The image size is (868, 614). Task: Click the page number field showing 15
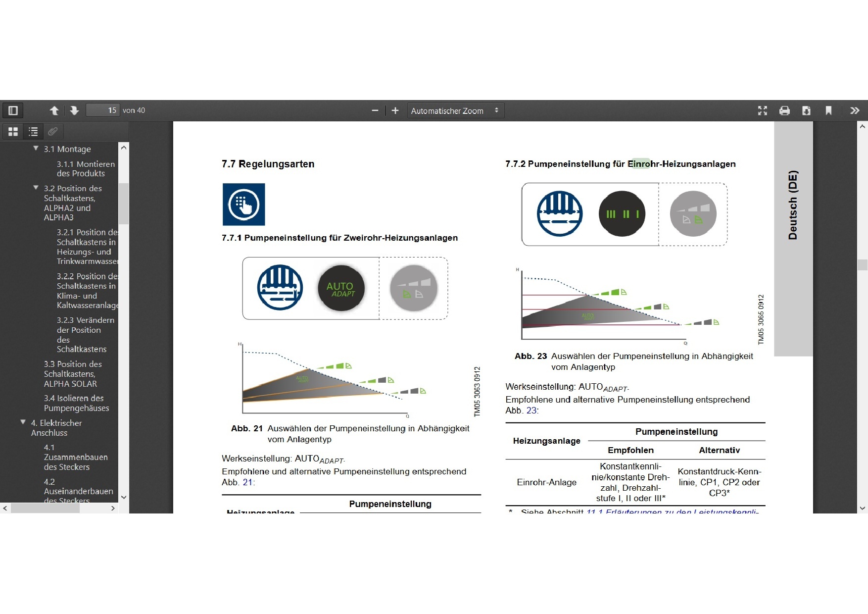[102, 110]
